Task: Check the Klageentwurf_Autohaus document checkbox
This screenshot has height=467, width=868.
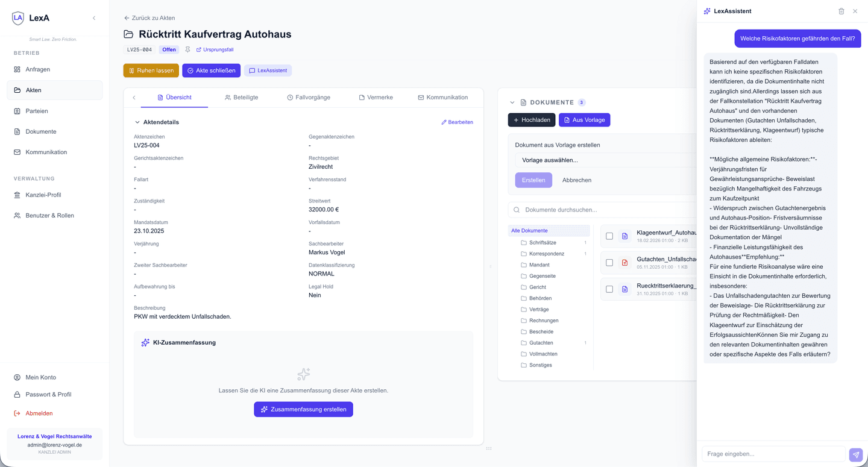Action: click(x=609, y=236)
